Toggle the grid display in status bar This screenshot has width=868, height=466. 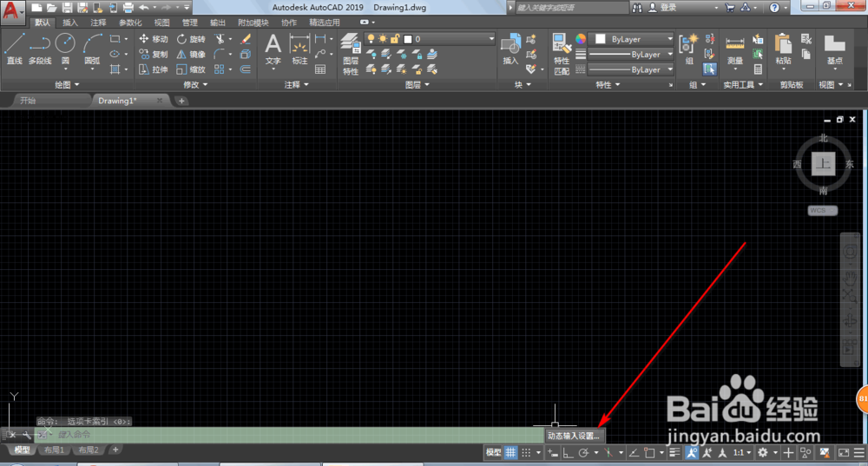[x=510, y=453]
